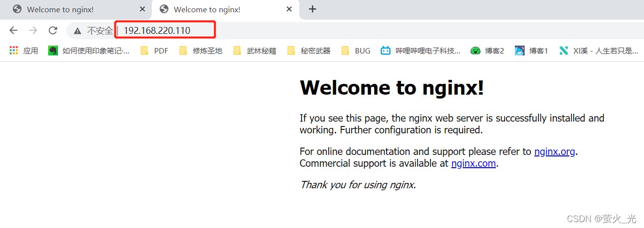The width and height of the screenshot is (644, 228).
Task: Open the BUG bookmarks folder
Action: (x=356, y=50)
